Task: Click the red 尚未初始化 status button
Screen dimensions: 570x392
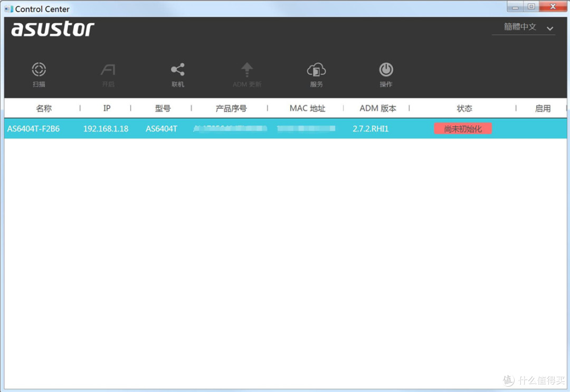Action: click(463, 129)
